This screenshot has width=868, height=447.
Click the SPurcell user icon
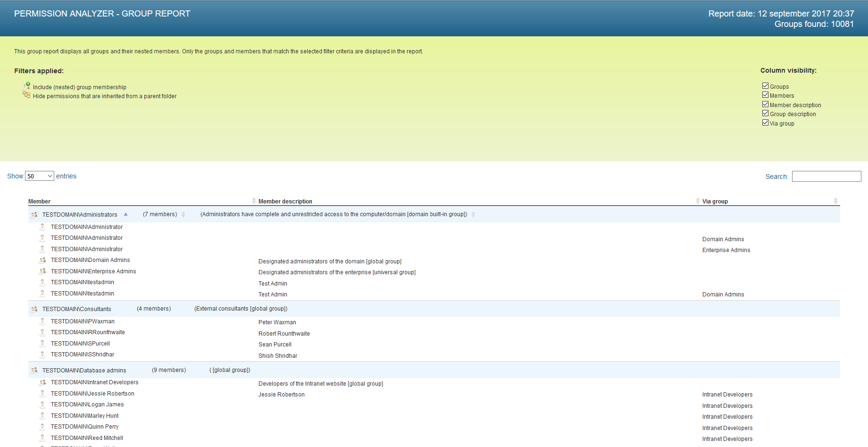[x=42, y=344]
